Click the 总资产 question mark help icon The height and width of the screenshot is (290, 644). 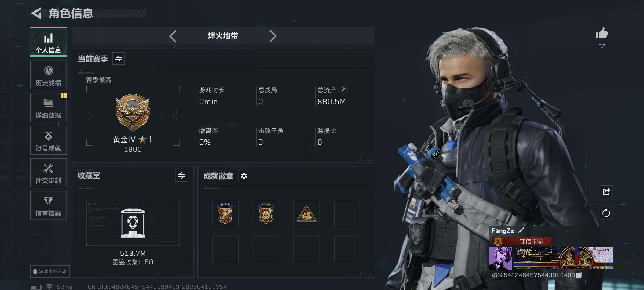[x=343, y=90]
